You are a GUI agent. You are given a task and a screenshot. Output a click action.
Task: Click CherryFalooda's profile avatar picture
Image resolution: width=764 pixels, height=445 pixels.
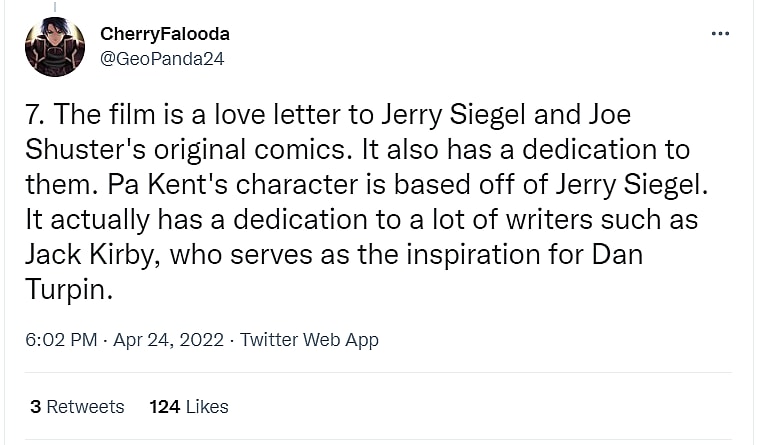55,47
